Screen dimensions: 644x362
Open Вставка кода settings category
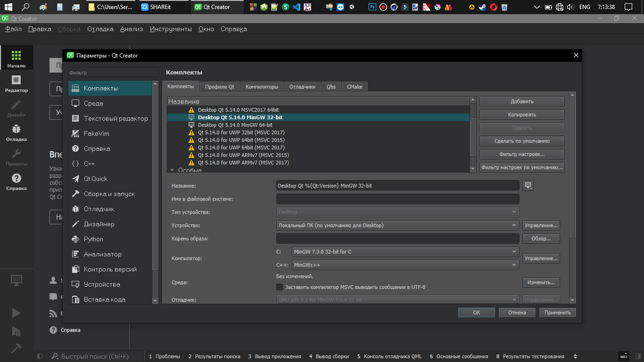click(110, 299)
